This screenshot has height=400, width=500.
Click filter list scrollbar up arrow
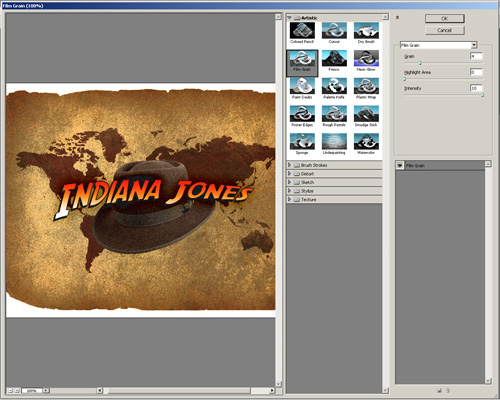click(x=386, y=16)
